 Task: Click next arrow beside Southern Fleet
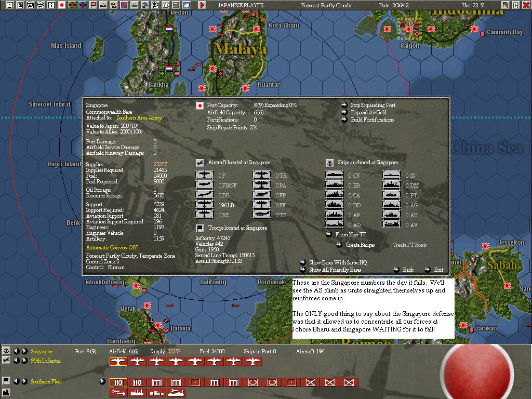click(x=24, y=381)
